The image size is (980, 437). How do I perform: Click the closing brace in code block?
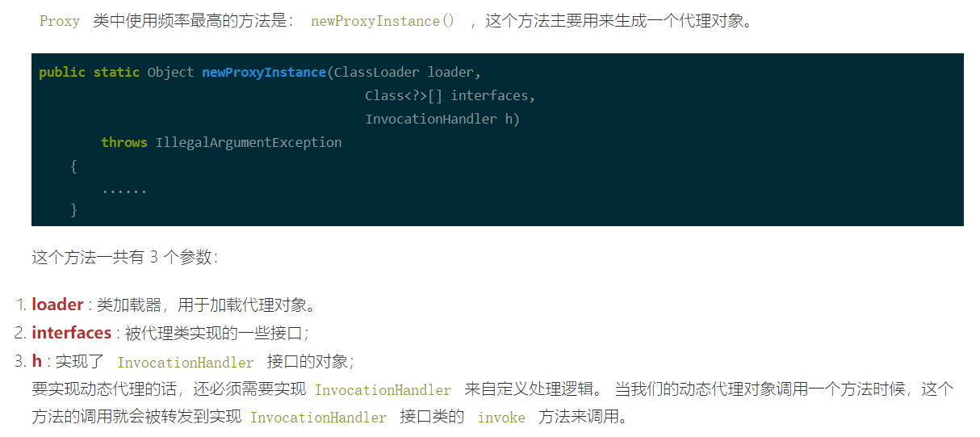point(74,210)
